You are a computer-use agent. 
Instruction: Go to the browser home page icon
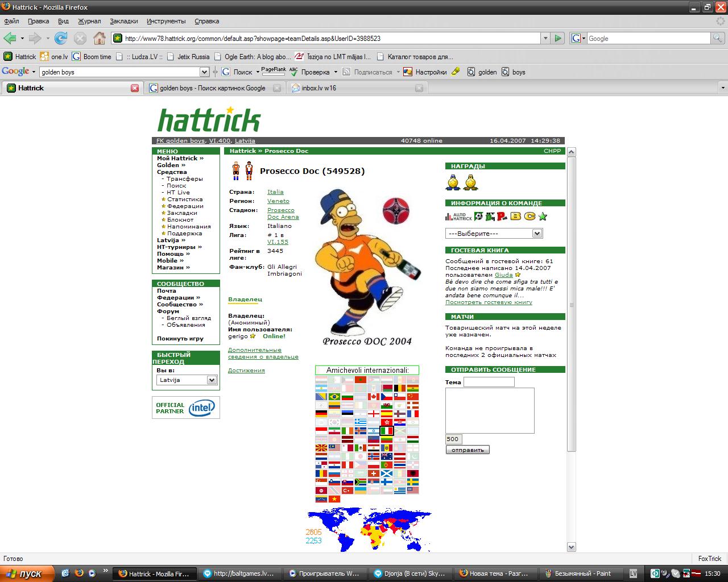pyautogui.click(x=100, y=38)
